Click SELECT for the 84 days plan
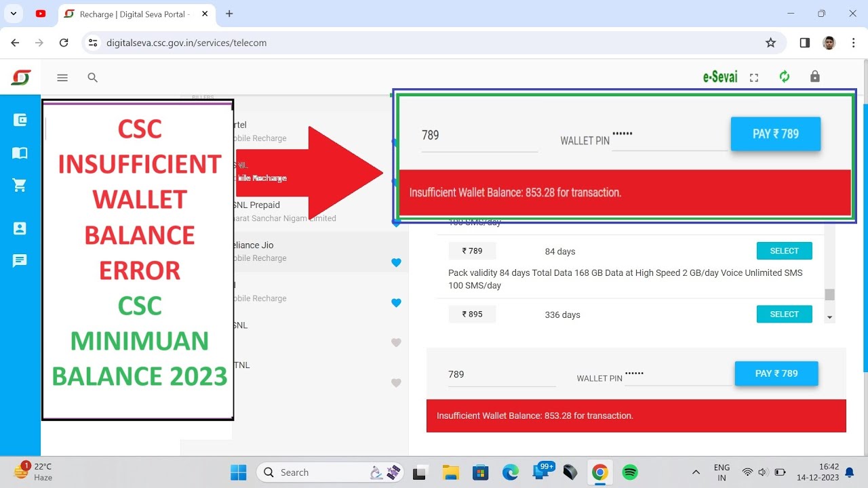868x488 pixels. (784, 251)
